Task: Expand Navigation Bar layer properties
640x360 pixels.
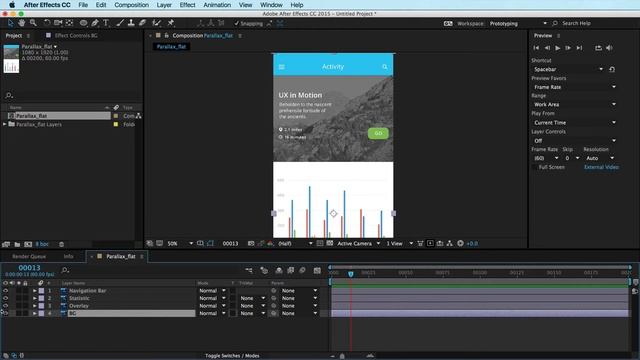Action: (x=35, y=291)
